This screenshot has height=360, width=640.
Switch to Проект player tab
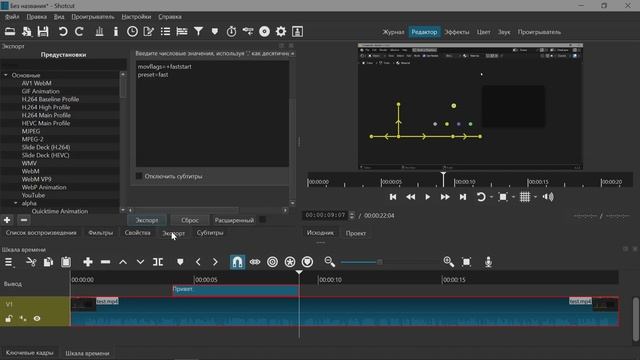(356, 233)
